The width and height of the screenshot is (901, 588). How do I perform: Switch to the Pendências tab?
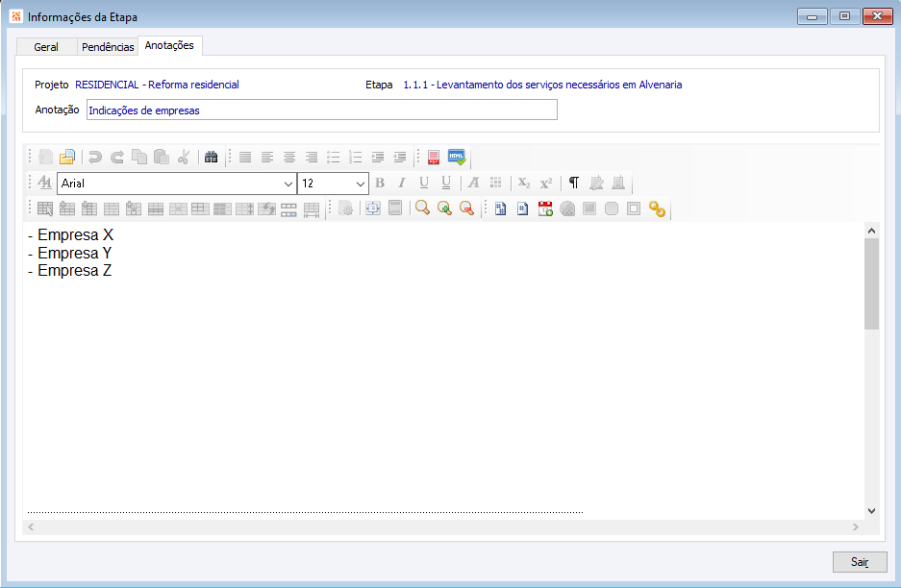[108, 47]
